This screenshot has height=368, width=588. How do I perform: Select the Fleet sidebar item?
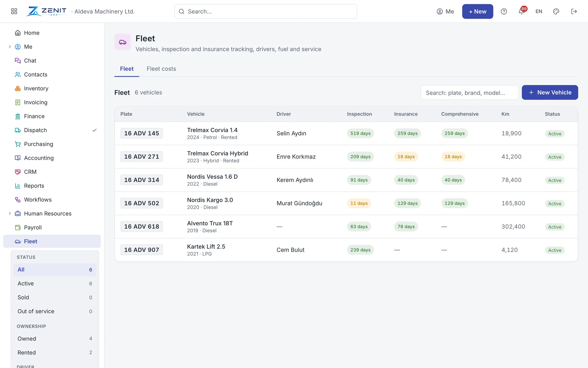coord(52,241)
